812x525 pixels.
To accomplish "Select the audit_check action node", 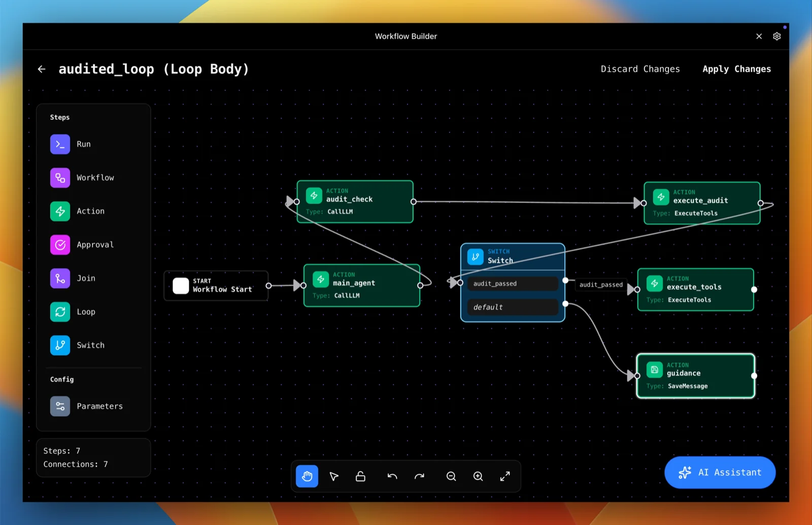I will click(x=355, y=202).
